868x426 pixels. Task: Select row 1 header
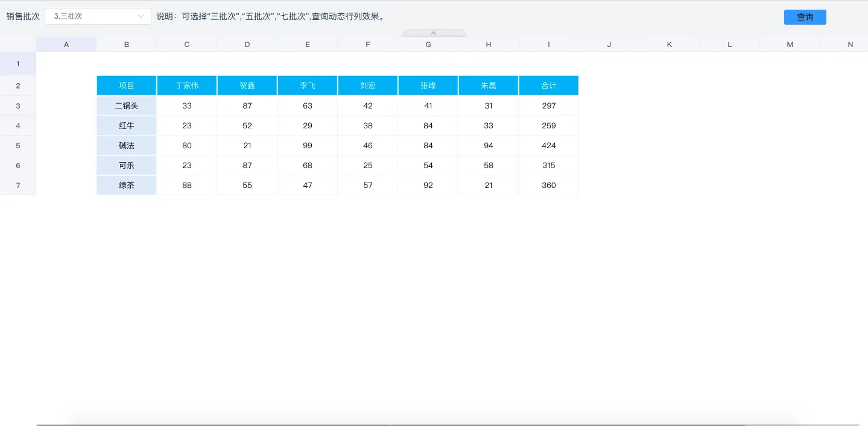(x=18, y=64)
